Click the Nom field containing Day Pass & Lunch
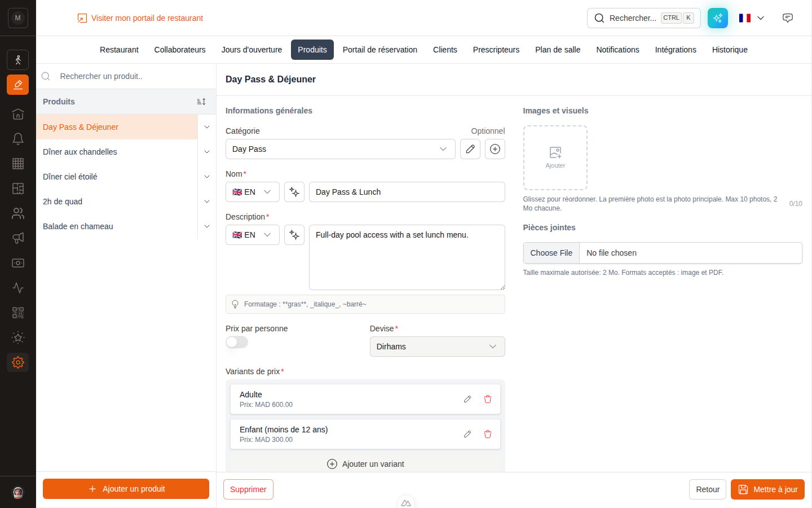Image resolution: width=812 pixels, height=508 pixels. 407,192
